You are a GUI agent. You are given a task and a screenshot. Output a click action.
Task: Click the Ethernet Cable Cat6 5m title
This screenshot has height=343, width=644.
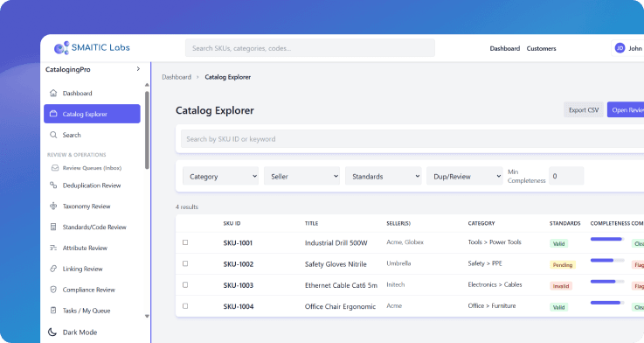pyautogui.click(x=341, y=285)
